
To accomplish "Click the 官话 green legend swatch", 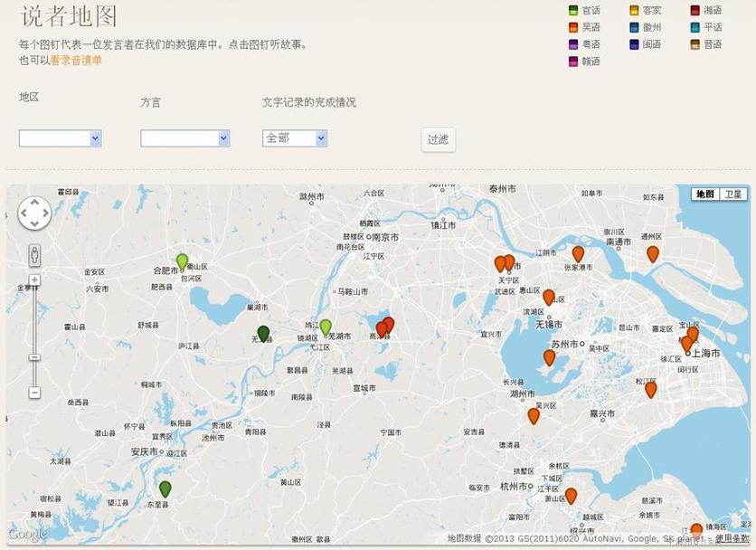I will pos(573,11).
